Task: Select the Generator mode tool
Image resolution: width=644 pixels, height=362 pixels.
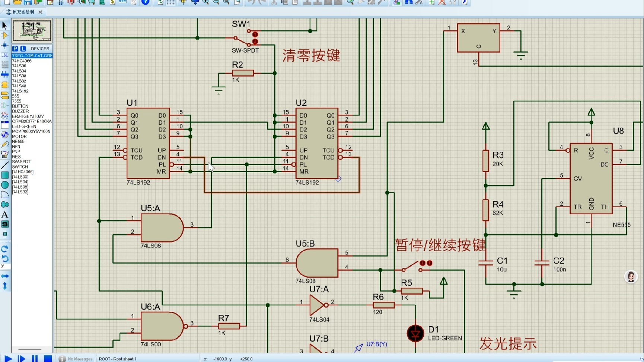Action: (5, 135)
